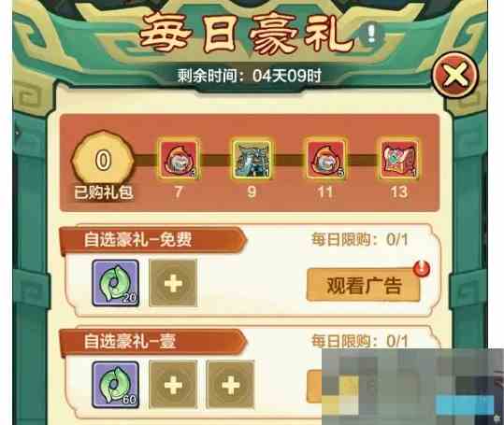
Task: Tap the red alert badge on 观看广告
Action: [422, 268]
